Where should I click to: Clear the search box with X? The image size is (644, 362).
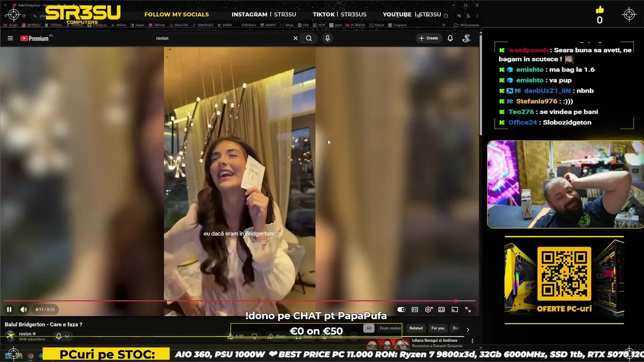point(295,38)
